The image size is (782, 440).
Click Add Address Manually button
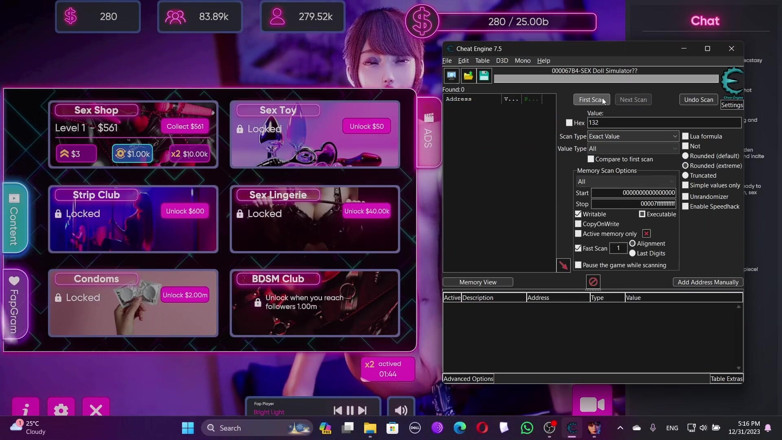click(x=708, y=282)
